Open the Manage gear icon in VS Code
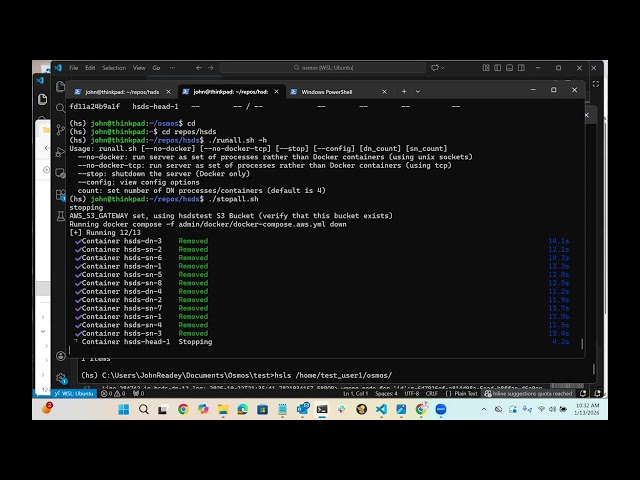Screen dimensions: 640x480 tap(60, 377)
